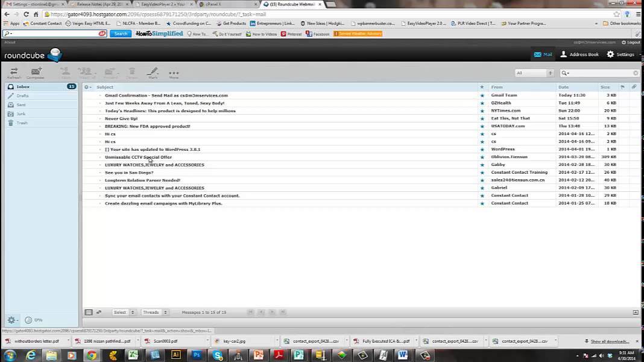The width and height of the screenshot is (644, 362).
Task: Open the Junk folder
Action: [x=41, y=114]
